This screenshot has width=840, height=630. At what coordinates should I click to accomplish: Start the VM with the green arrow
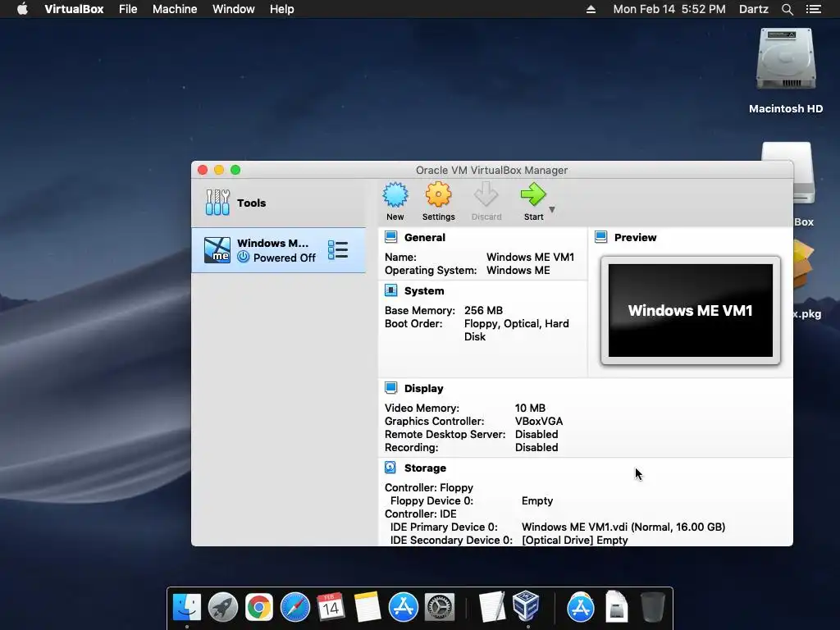[533, 194]
